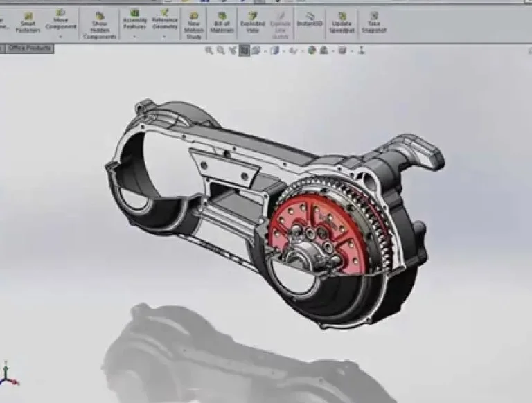Click Update Speedpak
The width and height of the screenshot is (532, 403).
pyautogui.click(x=342, y=22)
